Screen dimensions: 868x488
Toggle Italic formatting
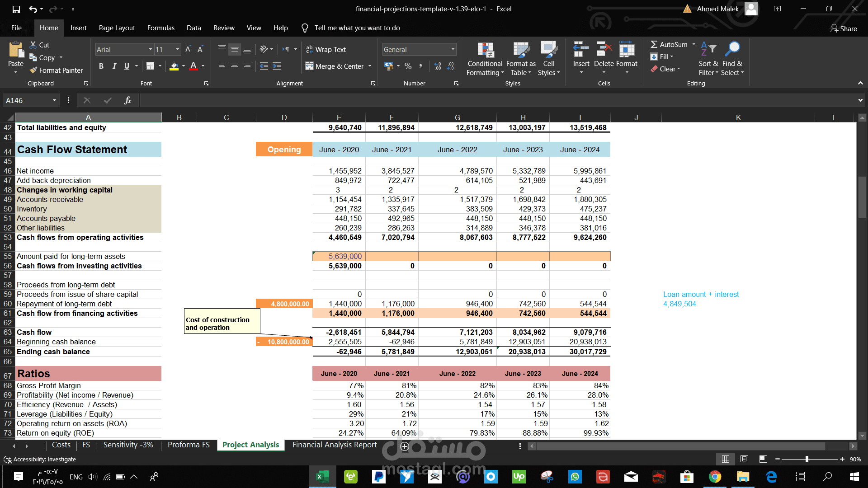[114, 66]
